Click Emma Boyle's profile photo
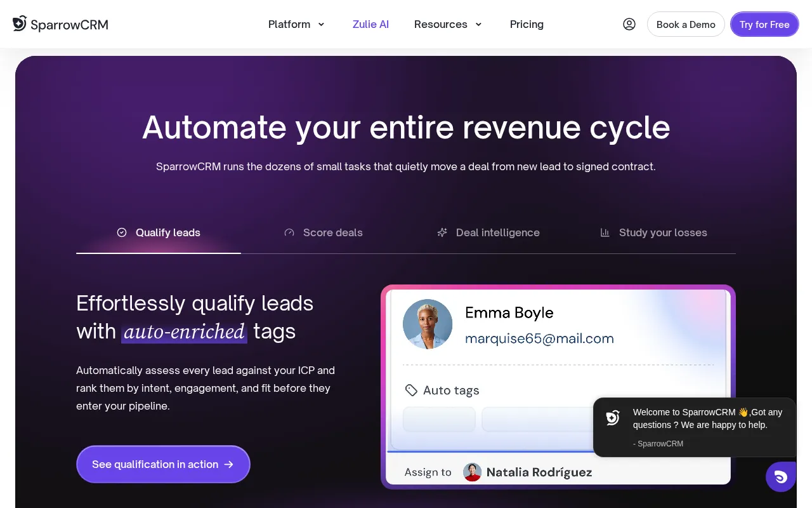This screenshot has height=508, width=812. pos(428,324)
